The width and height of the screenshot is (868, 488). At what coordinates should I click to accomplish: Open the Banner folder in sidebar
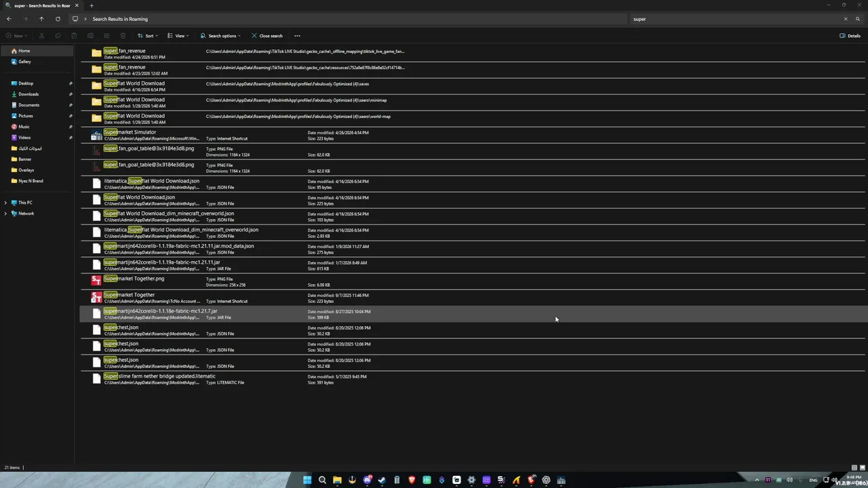coord(24,159)
